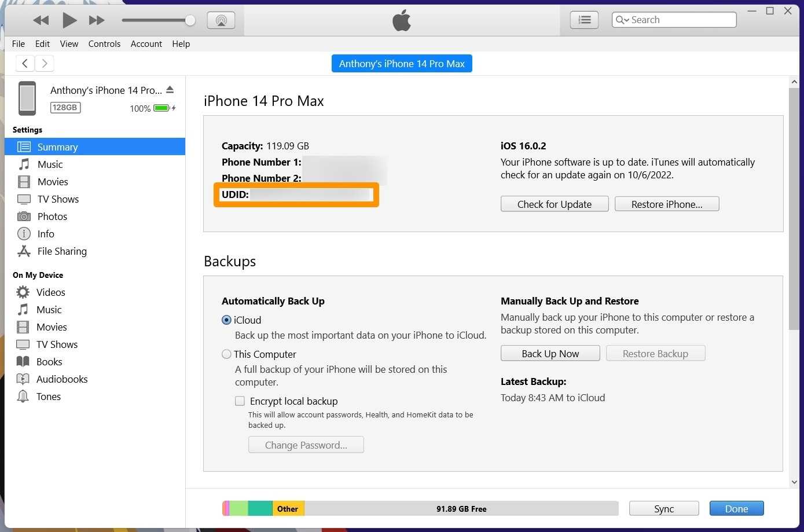Eject Anthony's iPhone with the eject icon
Image resolution: width=804 pixels, height=532 pixels.
170,90
